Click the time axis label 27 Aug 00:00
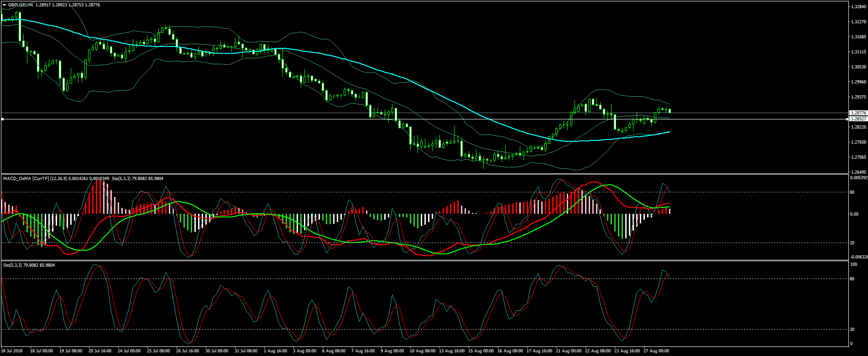The image size is (868, 356). pyautogui.click(x=656, y=351)
